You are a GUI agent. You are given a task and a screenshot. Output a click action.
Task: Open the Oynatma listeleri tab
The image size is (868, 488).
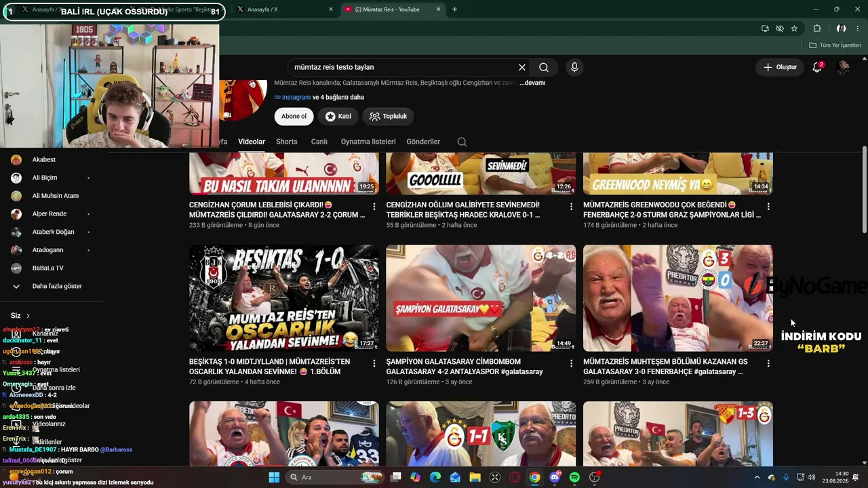coord(368,142)
